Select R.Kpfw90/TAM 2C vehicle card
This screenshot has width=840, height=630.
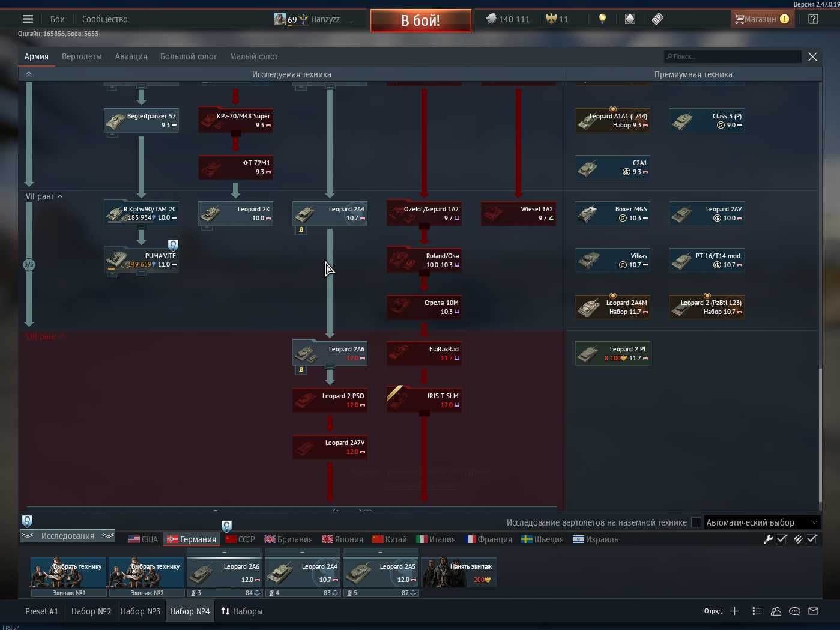pos(141,213)
